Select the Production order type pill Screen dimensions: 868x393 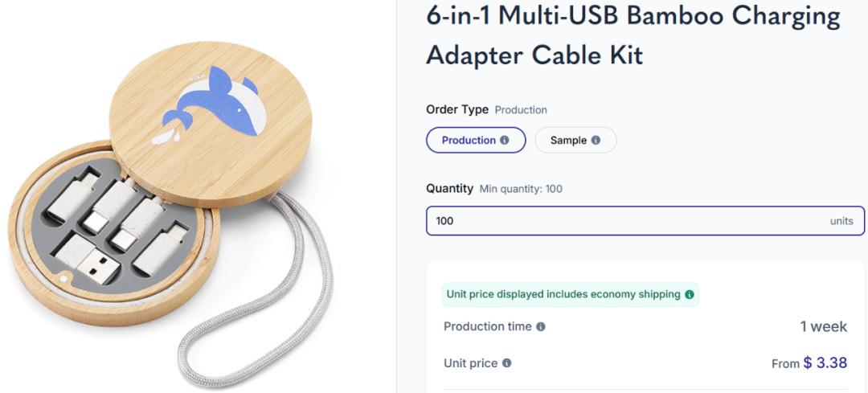[x=476, y=140]
